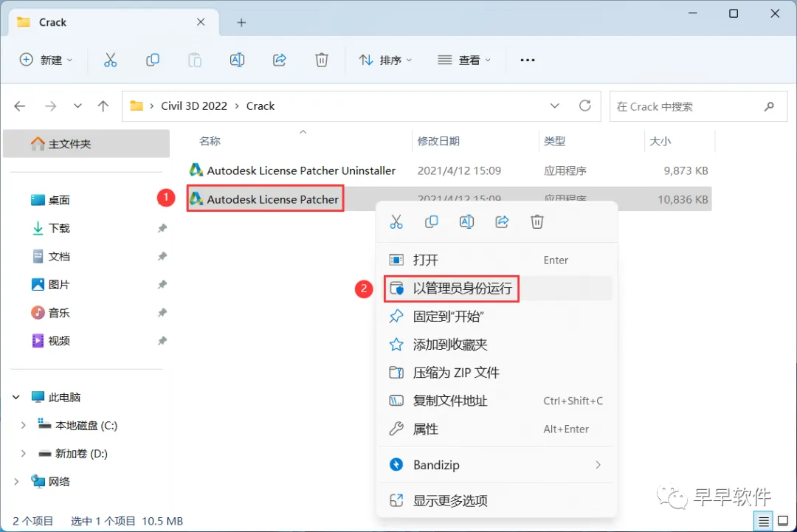The height and width of the screenshot is (532, 797).
Task: Click the Delete icon in the context menu
Action: [x=537, y=221]
